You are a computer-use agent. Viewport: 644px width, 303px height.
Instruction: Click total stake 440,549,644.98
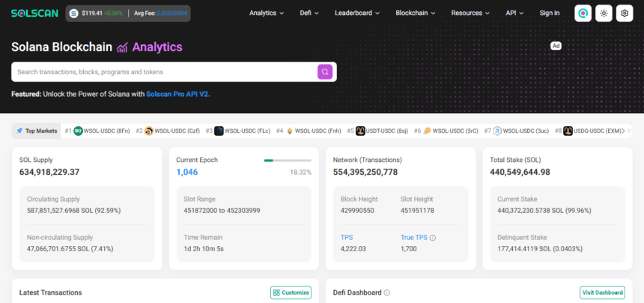click(x=520, y=172)
